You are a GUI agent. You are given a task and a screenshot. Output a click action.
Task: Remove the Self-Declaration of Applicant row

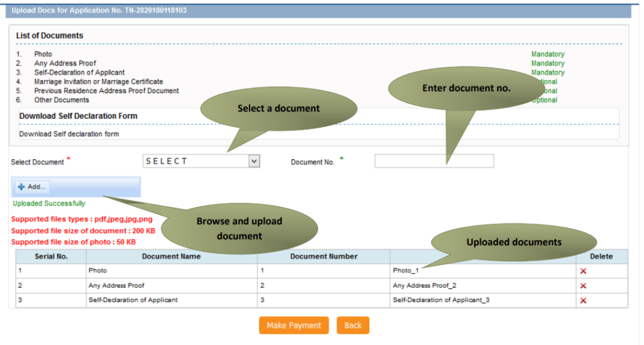583,300
